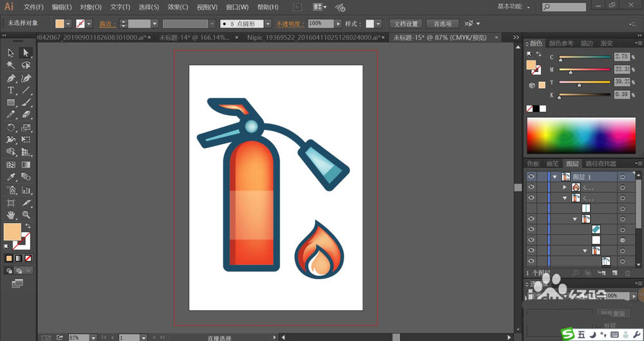
Task: Collapse the extinguisher group sublayer
Action: pyautogui.click(x=565, y=198)
